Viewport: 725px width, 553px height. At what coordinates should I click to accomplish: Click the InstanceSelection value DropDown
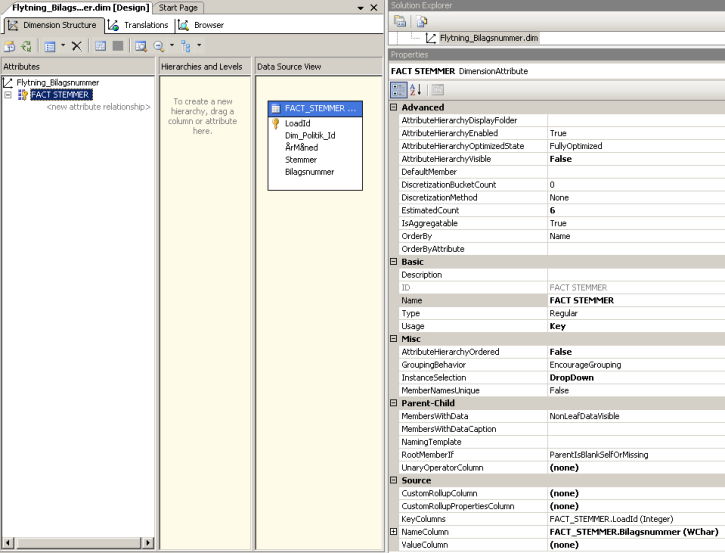pos(571,378)
